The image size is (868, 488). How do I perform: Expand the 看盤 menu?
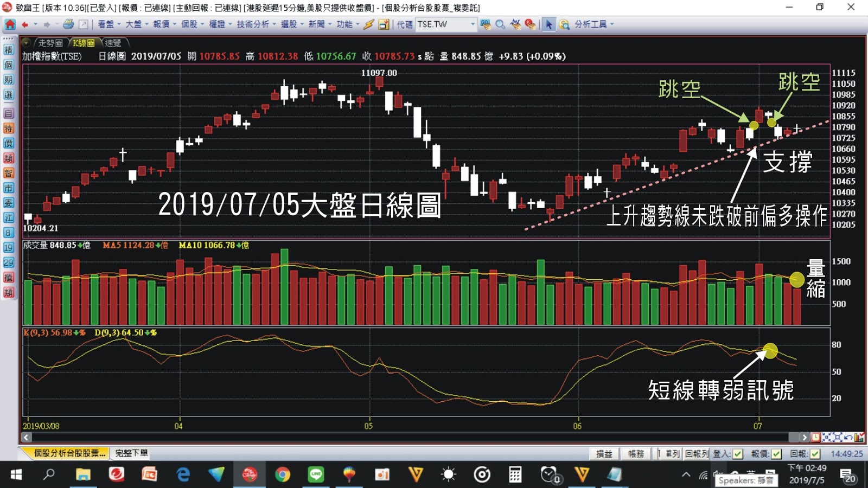(x=108, y=24)
